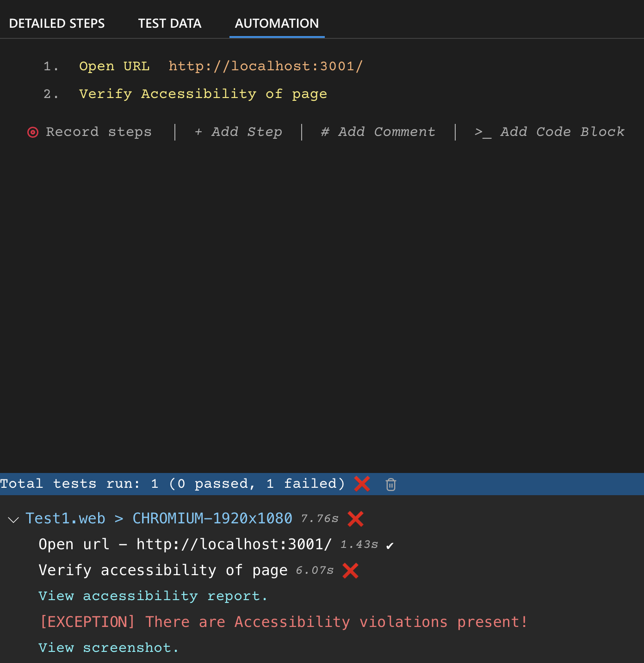Click the Open URL keyword in step 1
This screenshot has height=663, width=644.
[x=114, y=67]
